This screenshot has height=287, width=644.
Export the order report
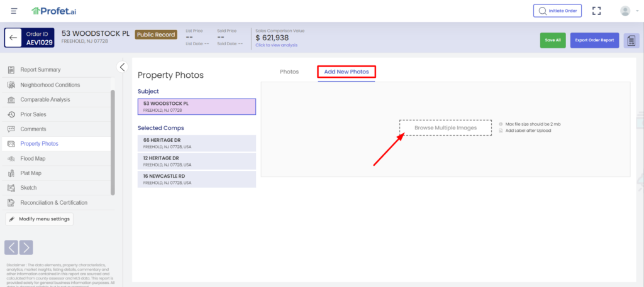pos(594,41)
